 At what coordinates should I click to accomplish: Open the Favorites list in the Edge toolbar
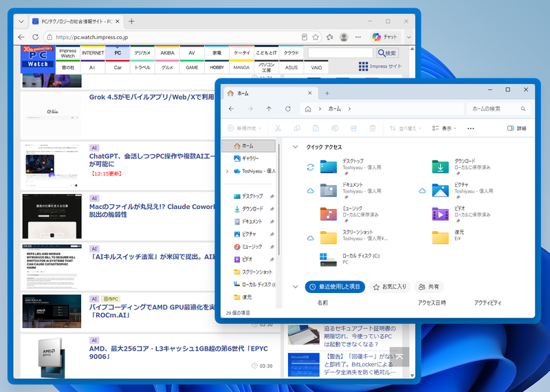[330, 37]
